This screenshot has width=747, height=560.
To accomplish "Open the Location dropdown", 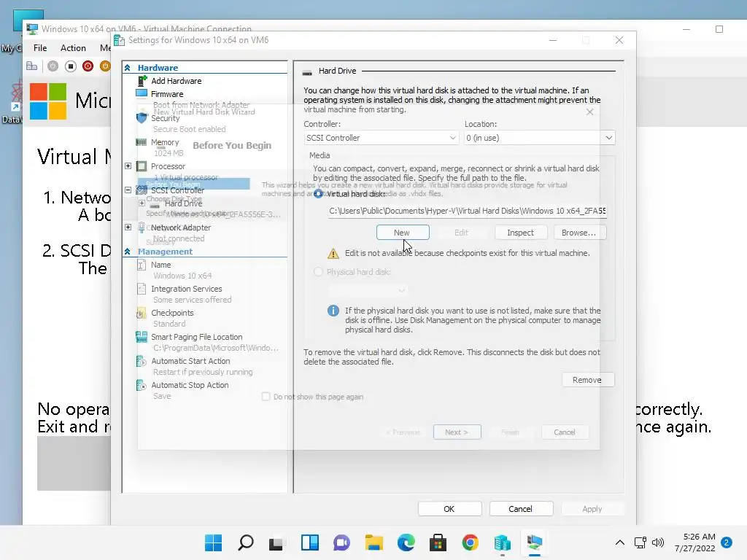I will point(539,138).
